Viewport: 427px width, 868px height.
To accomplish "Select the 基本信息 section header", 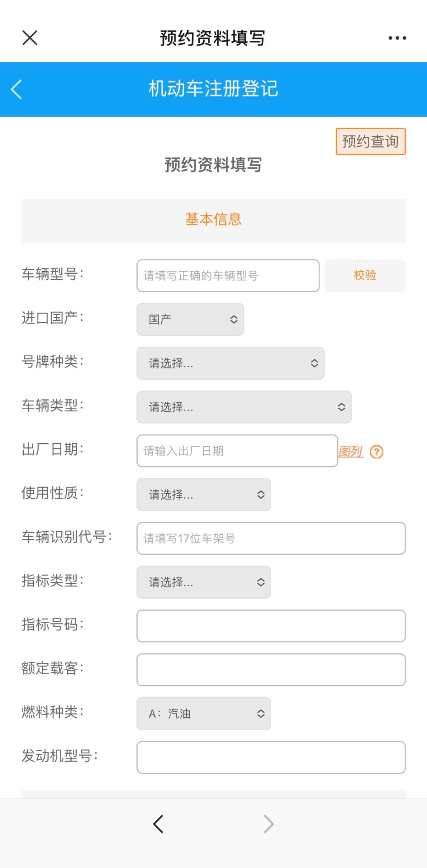I will [213, 220].
